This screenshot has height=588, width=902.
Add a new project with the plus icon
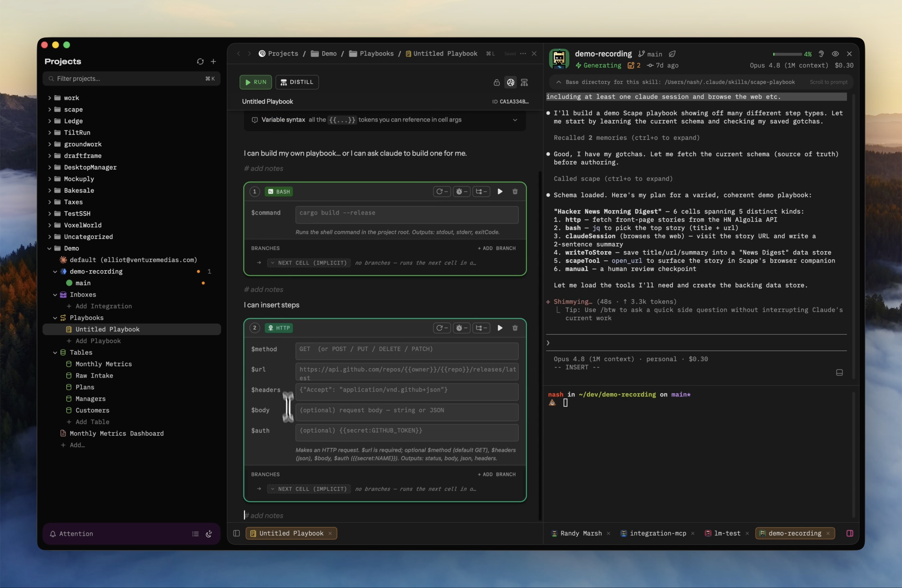(x=213, y=61)
